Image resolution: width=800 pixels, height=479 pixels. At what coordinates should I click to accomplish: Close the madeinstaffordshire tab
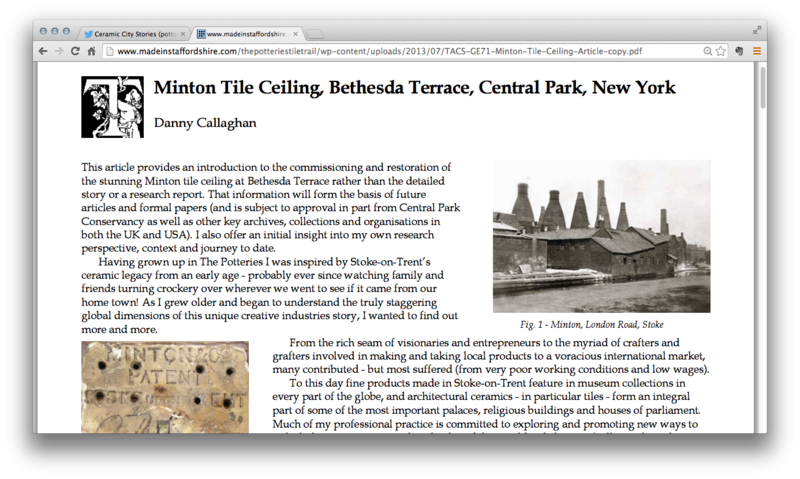point(296,33)
